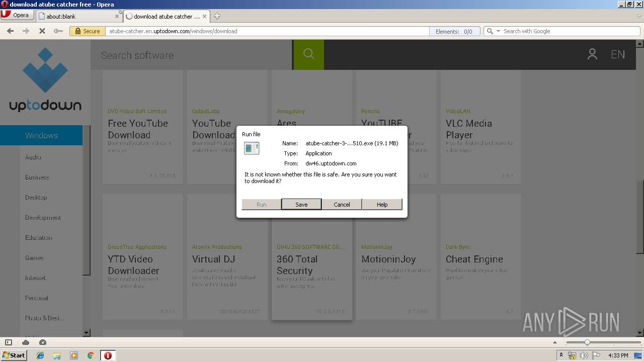Open the view options arrow near zoom
Screen dimensions: 644x362
[x=555, y=342]
